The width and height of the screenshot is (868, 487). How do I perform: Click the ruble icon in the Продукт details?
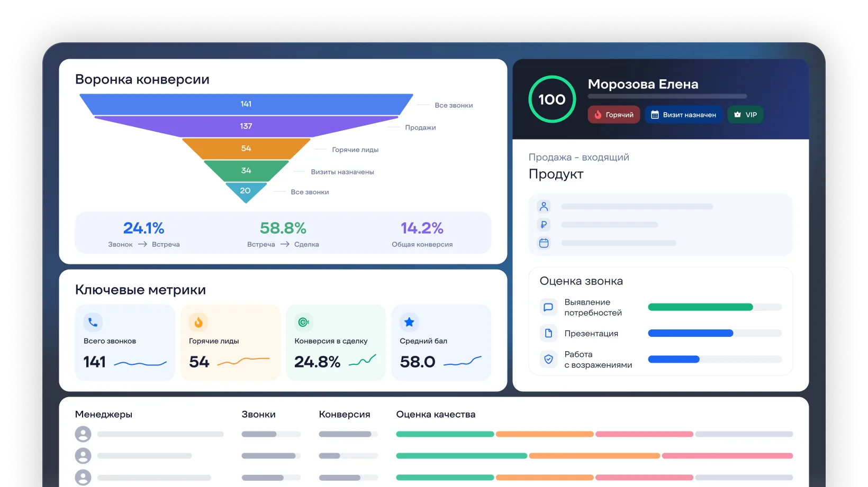coord(544,225)
